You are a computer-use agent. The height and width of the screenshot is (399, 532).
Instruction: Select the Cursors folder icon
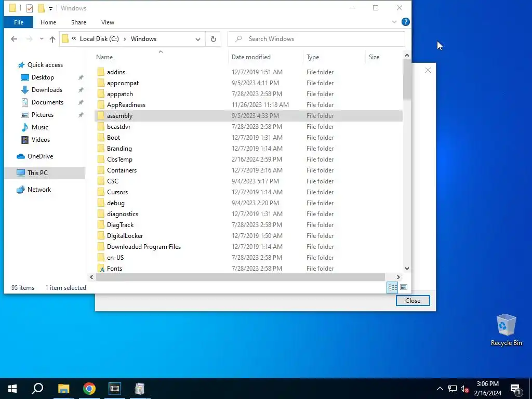click(x=101, y=192)
